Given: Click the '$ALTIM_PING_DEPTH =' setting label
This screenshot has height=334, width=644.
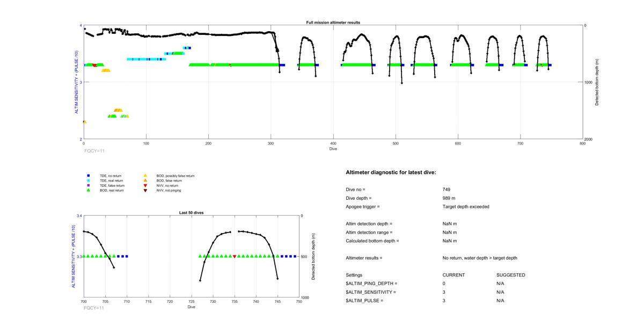Looking at the screenshot, I should point(371,284).
